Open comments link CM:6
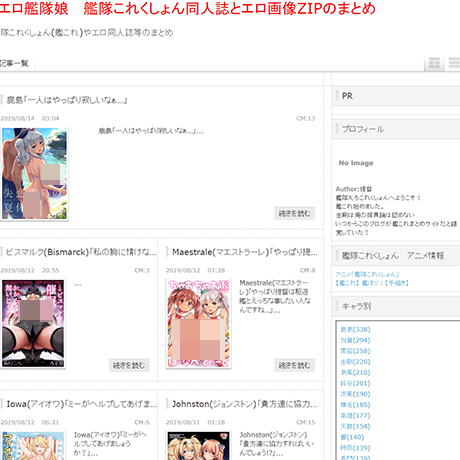The height and width of the screenshot is (460, 460). [142, 422]
